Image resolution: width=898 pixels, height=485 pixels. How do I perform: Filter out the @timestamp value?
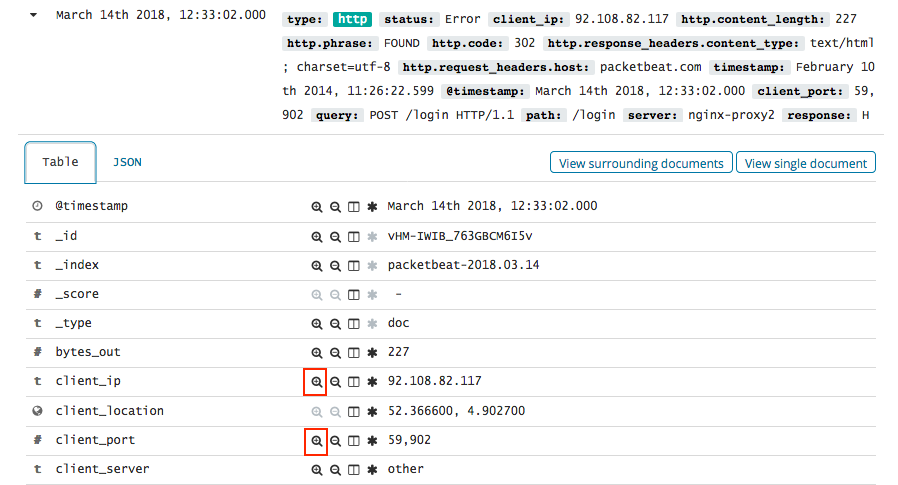point(335,206)
